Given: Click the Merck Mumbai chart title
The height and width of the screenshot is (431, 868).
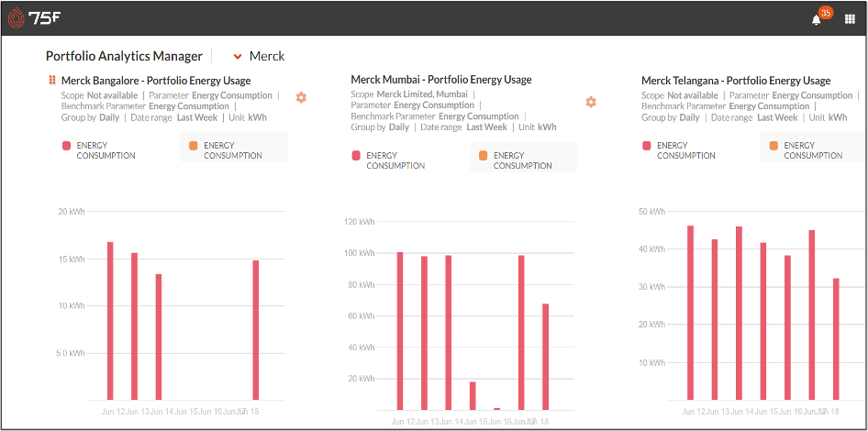Looking at the screenshot, I should tap(440, 80).
